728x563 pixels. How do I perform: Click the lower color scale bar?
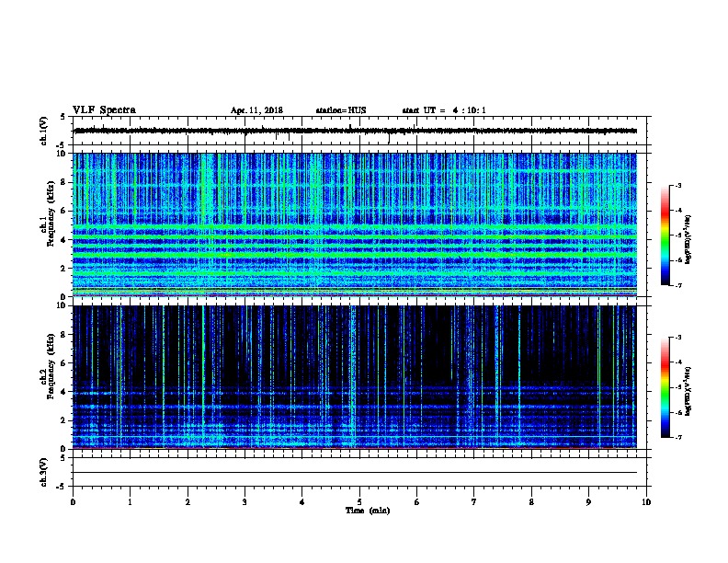[665, 387]
